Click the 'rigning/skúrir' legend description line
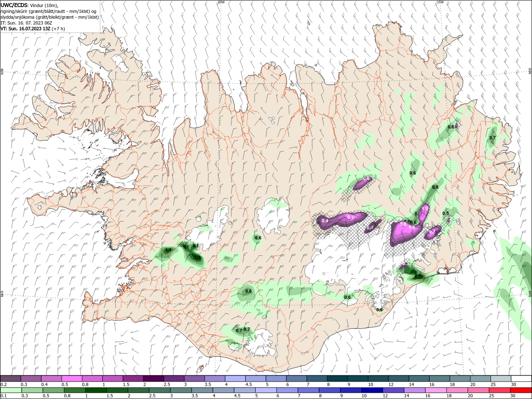Screen dimensions: 532x399 click(49, 11)
